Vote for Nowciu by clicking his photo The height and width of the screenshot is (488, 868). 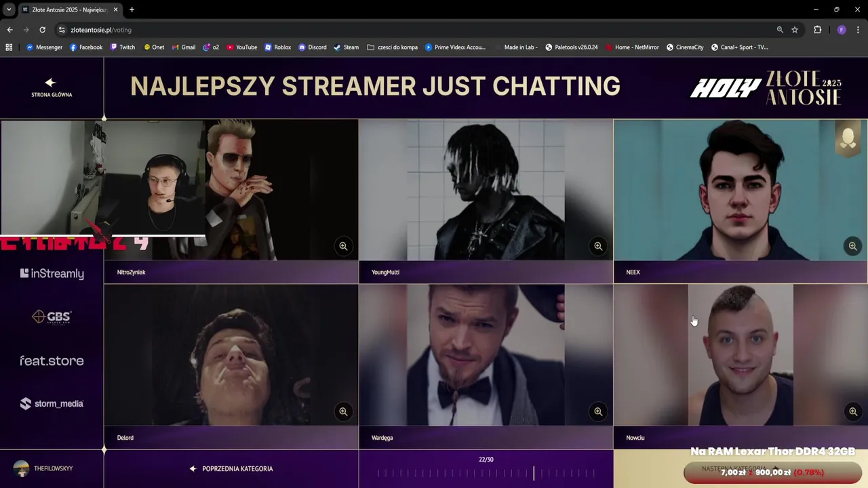click(x=740, y=355)
